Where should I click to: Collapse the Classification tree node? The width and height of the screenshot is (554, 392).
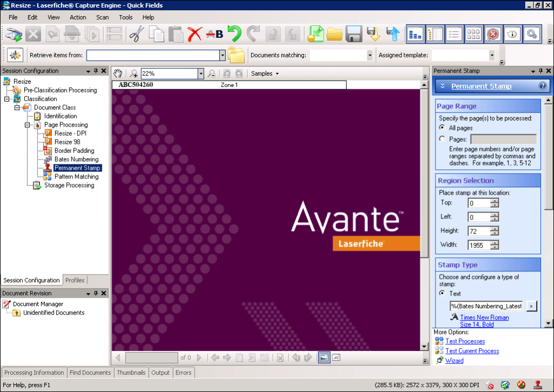point(6,99)
